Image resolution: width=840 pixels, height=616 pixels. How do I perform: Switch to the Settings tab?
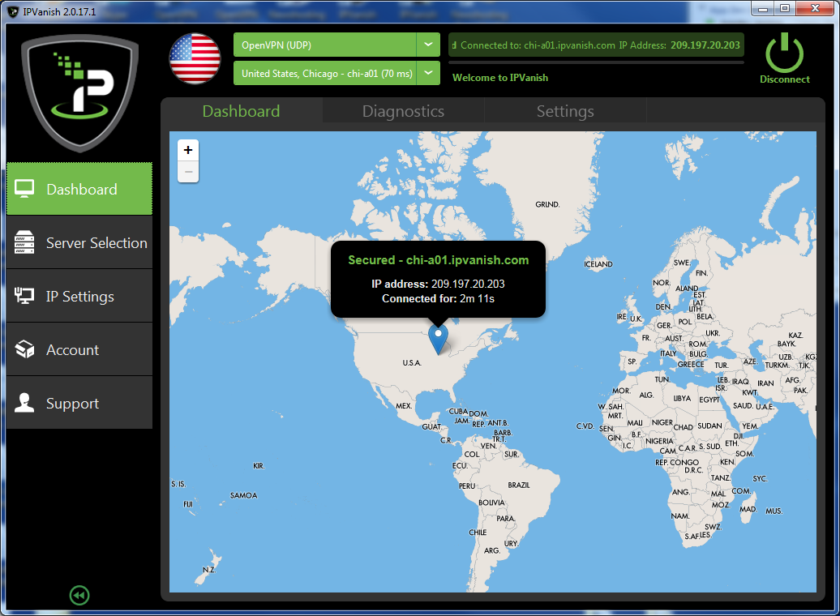565,111
